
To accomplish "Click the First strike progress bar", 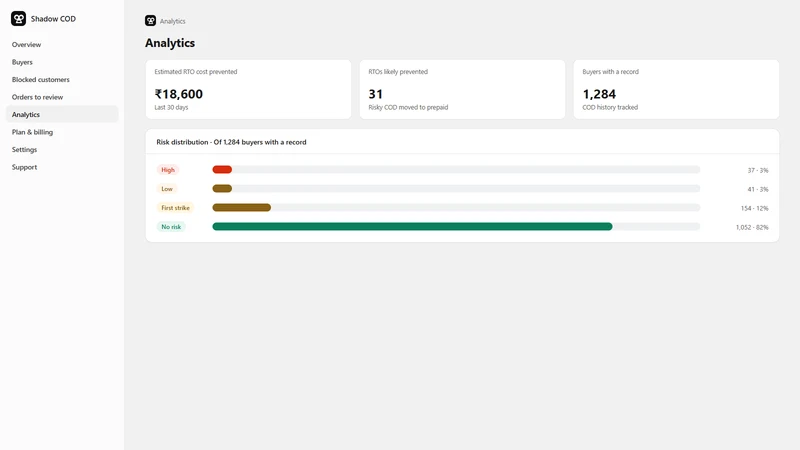I will [x=241, y=208].
